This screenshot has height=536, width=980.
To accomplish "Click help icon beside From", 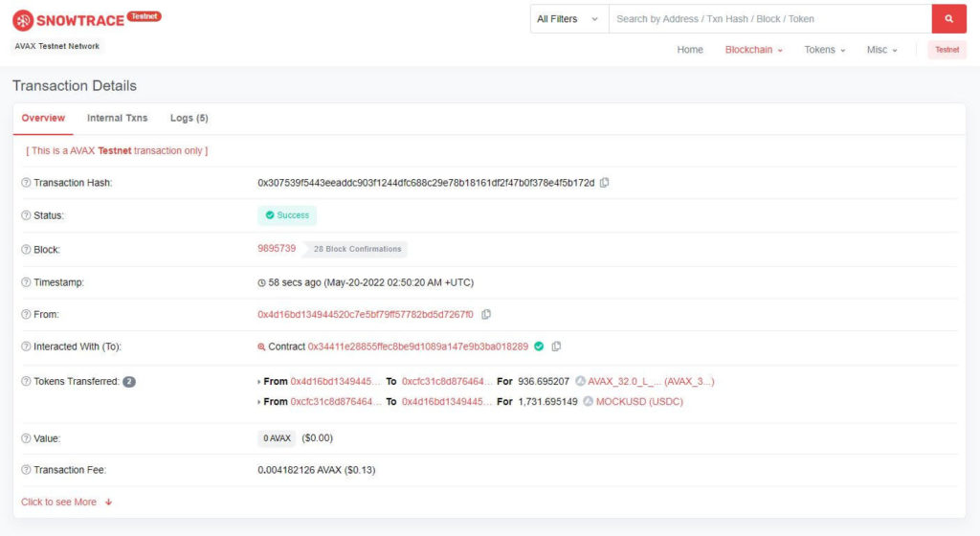I will 26,314.
